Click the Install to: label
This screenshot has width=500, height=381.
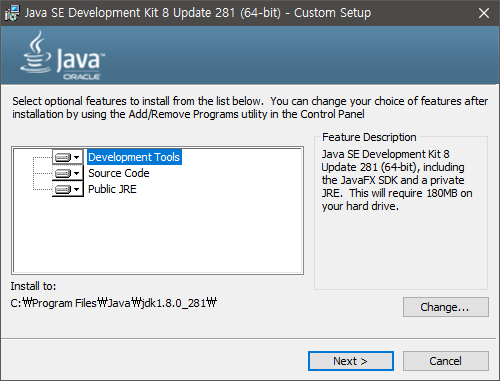tap(33, 286)
